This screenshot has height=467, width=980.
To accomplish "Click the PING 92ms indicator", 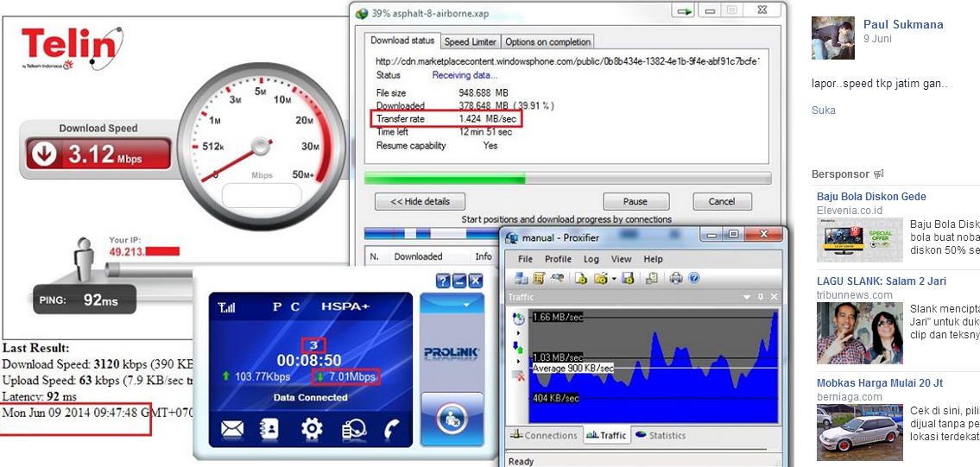I will tap(84, 300).
